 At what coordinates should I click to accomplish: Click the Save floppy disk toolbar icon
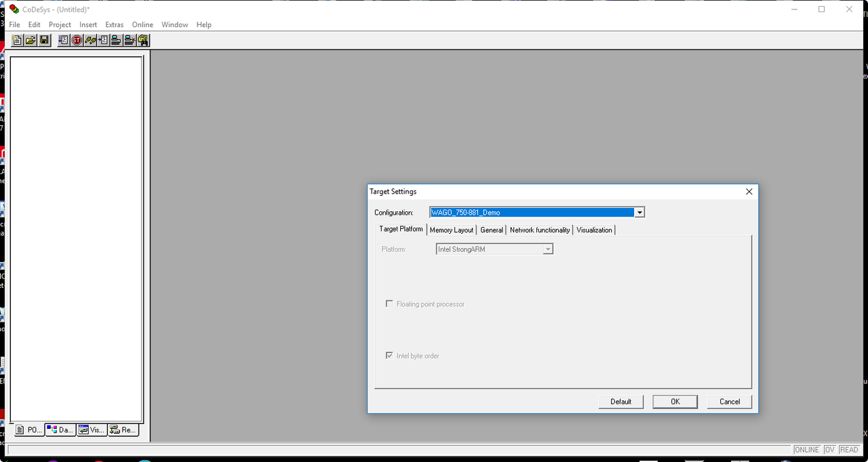[x=44, y=41]
